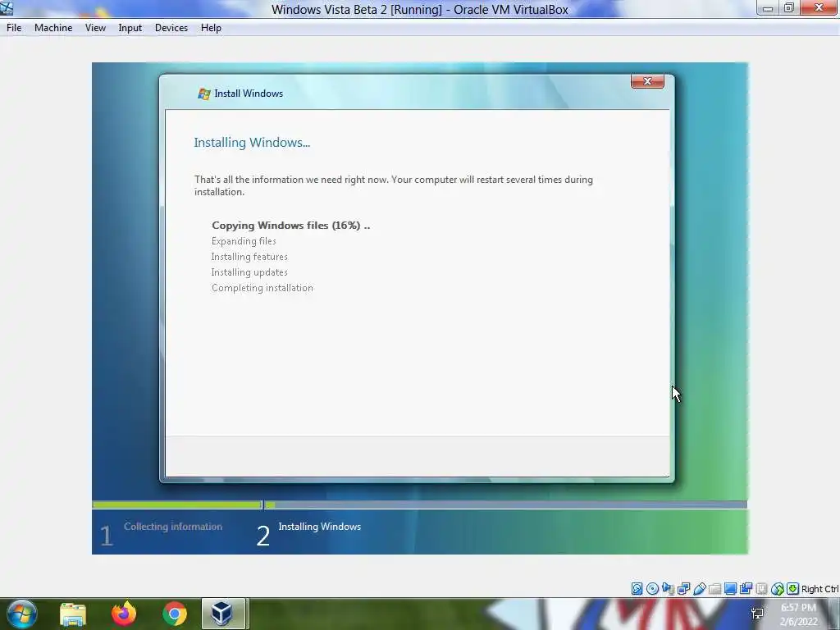
Task: Open File Explorer from the taskbar
Action: pyautogui.click(x=73, y=614)
